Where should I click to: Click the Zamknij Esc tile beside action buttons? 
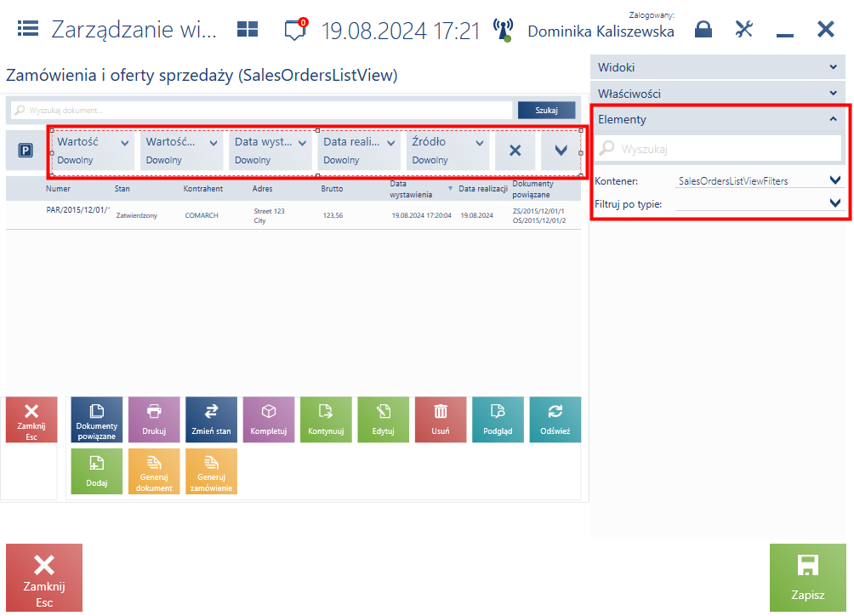[31, 419]
